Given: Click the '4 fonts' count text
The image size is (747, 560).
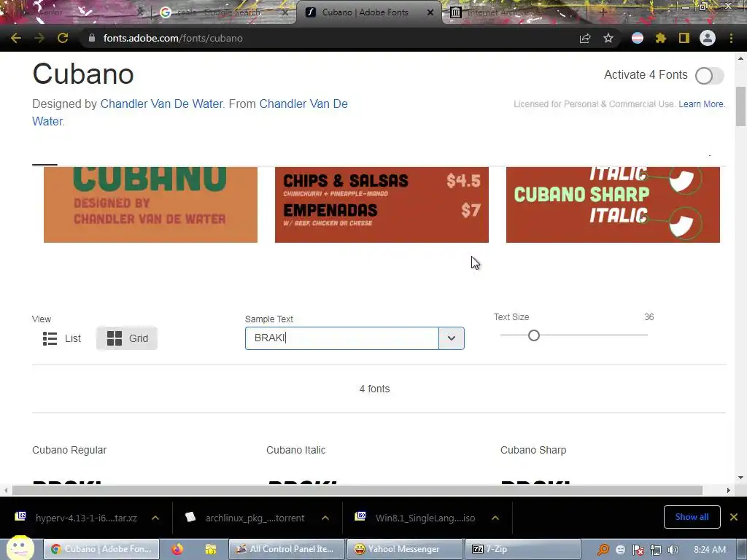Looking at the screenshot, I should point(374,389).
